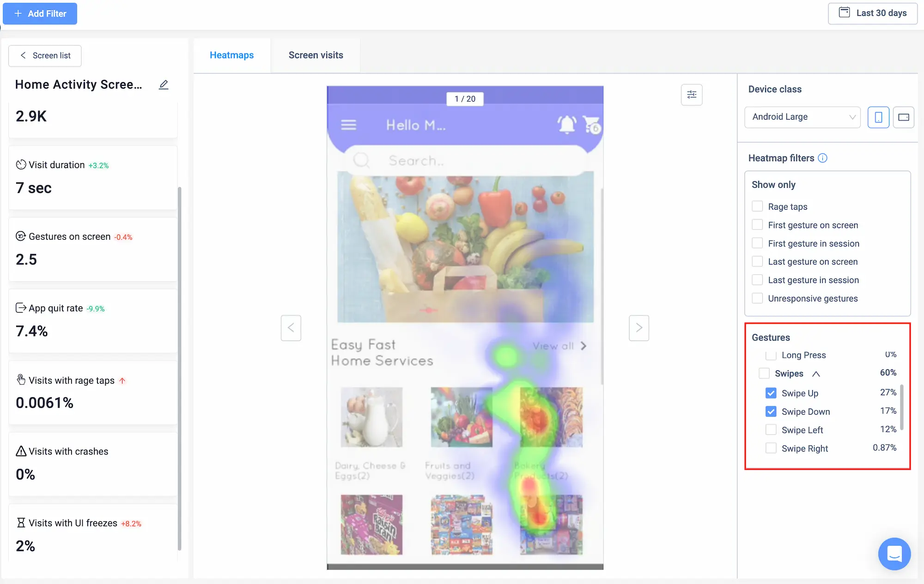Screen dimensions: 924x584
Task: Collapse the Swipes gesture group
Action: [816, 373]
